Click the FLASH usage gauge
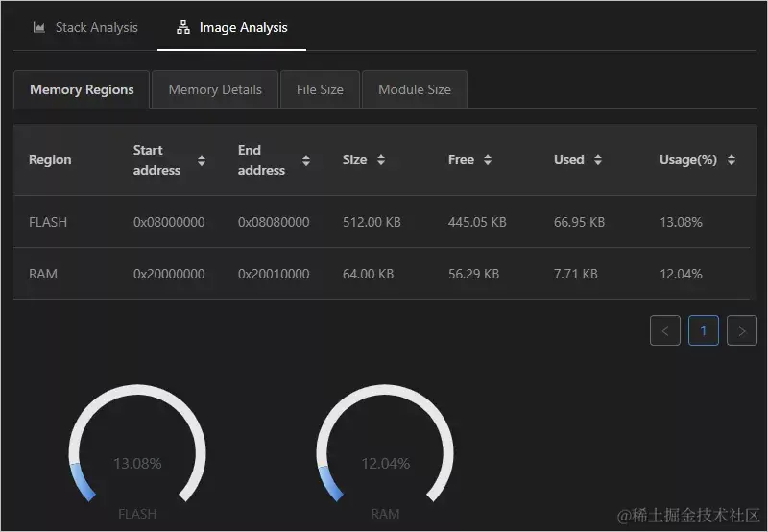Screen dimensions: 768x532 137,446
